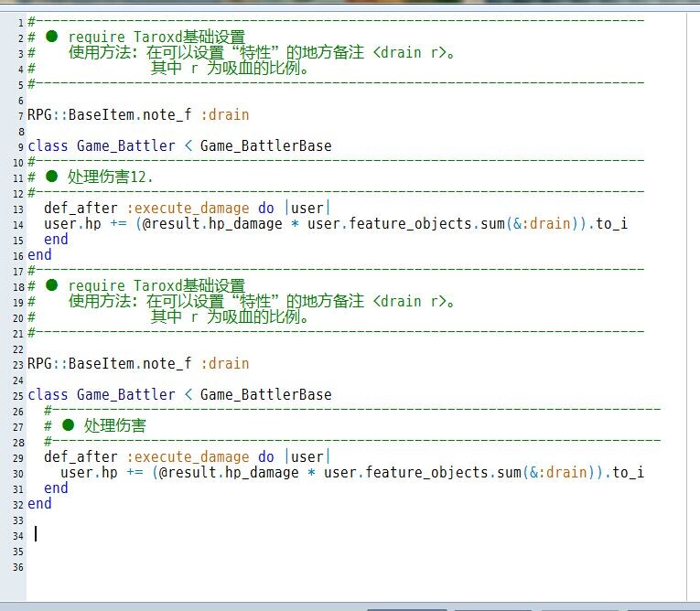
Task: Click 'Game_Battler' class name on line 25
Action: coord(126,394)
